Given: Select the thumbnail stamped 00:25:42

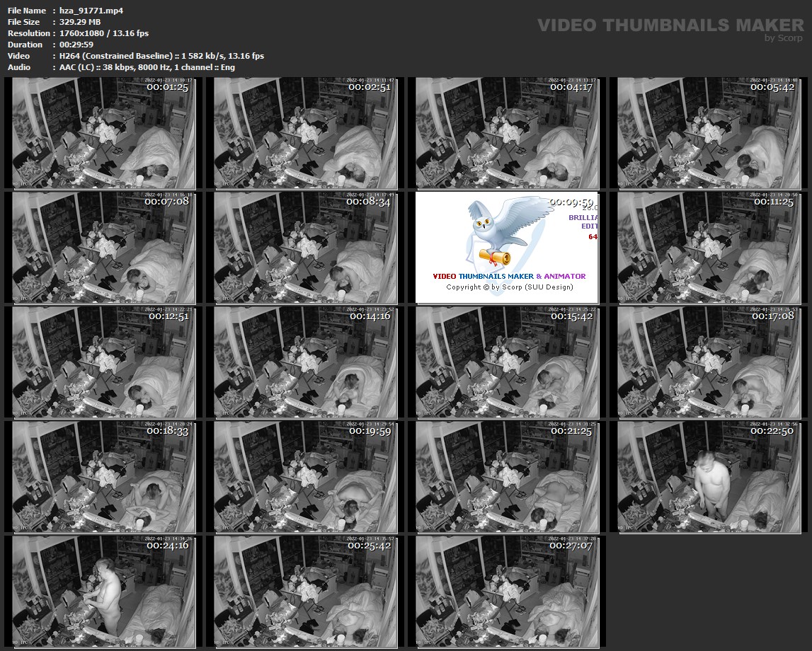Looking at the screenshot, I should point(306,592).
